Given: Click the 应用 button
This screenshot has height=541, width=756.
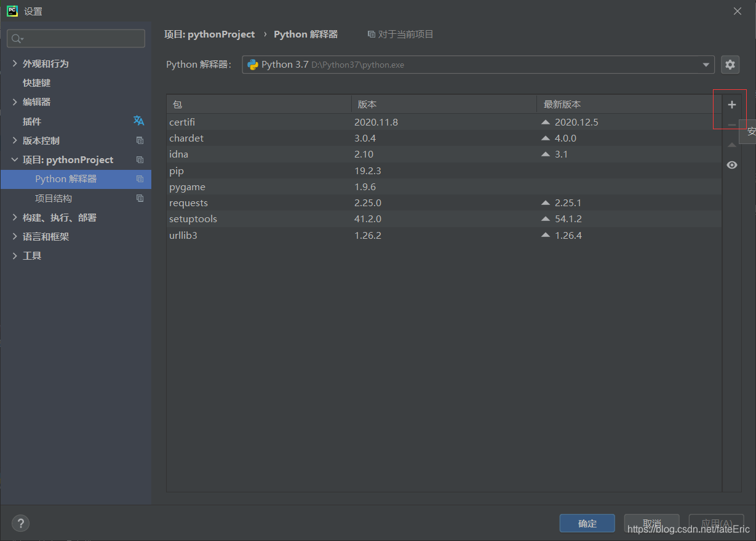Looking at the screenshot, I should (716, 523).
